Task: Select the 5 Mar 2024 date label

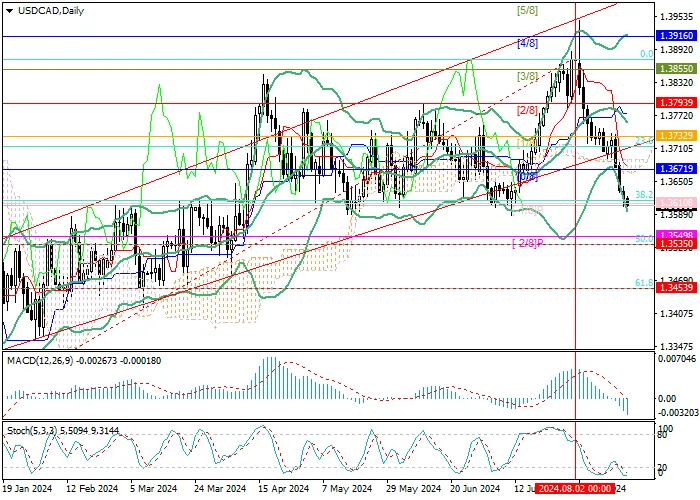Action: tap(154, 488)
